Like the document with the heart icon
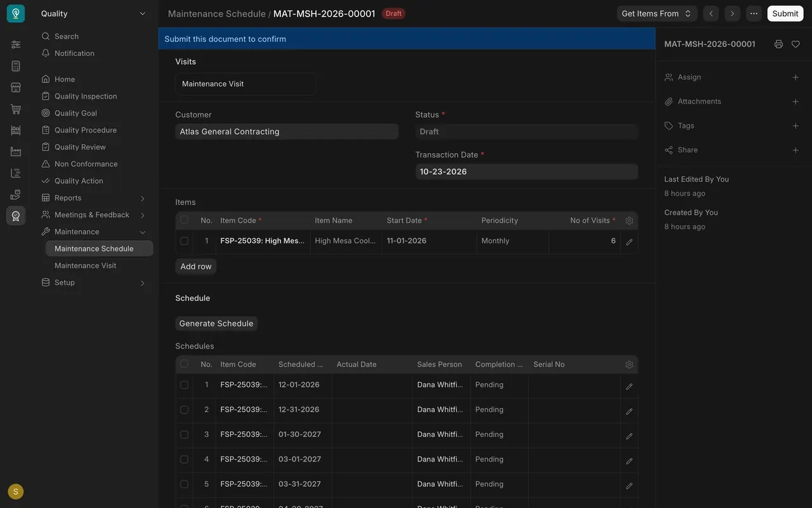 coord(796,44)
